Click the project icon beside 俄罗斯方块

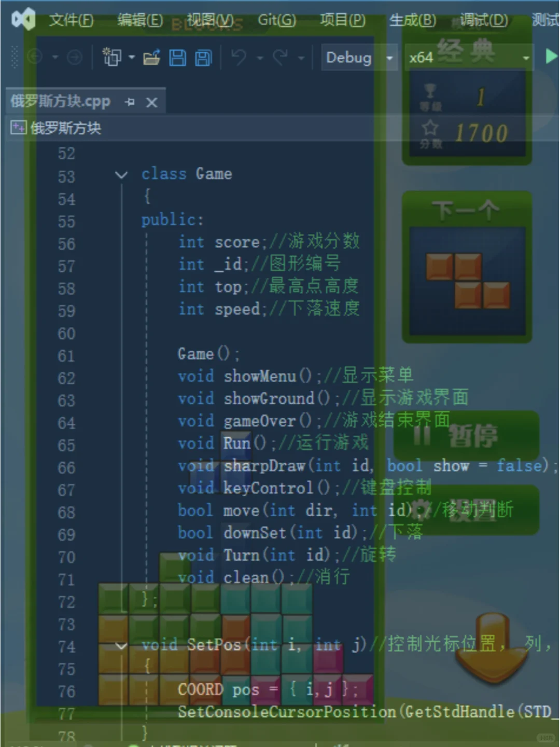[x=18, y=127]
